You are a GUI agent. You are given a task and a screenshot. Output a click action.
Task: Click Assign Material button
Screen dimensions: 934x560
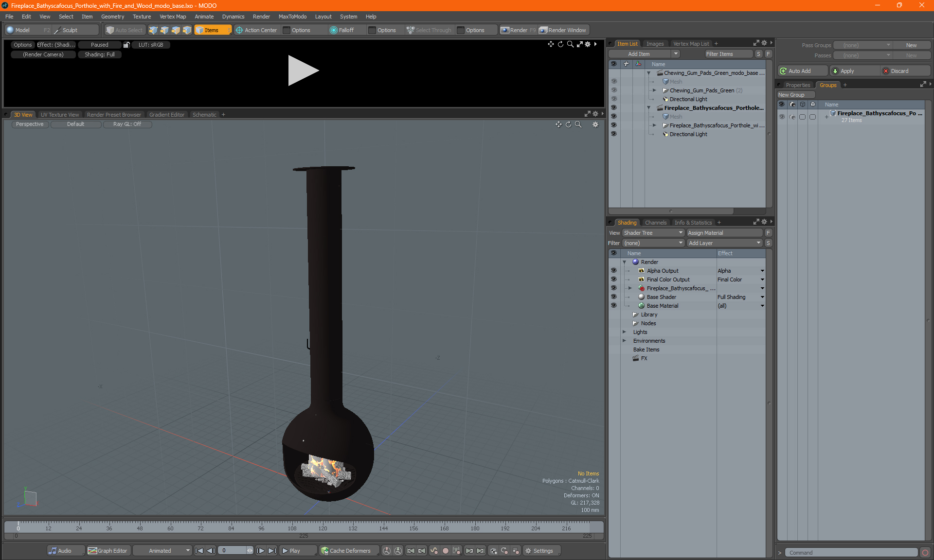click(724, 233)
